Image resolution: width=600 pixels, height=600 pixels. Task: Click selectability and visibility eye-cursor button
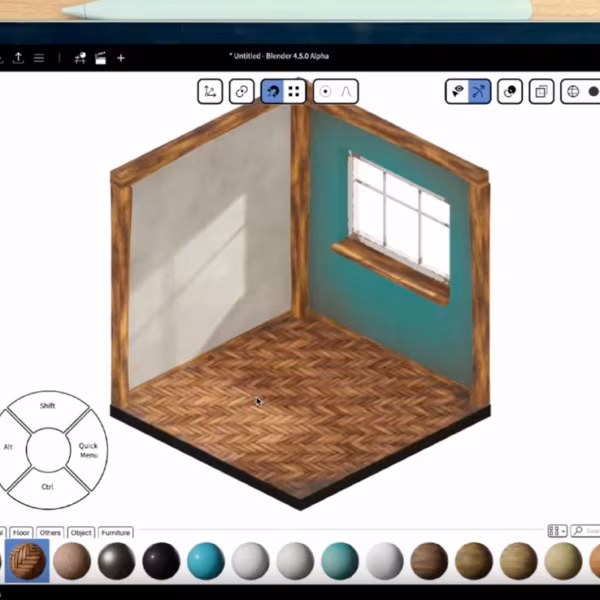click(457, 91)
